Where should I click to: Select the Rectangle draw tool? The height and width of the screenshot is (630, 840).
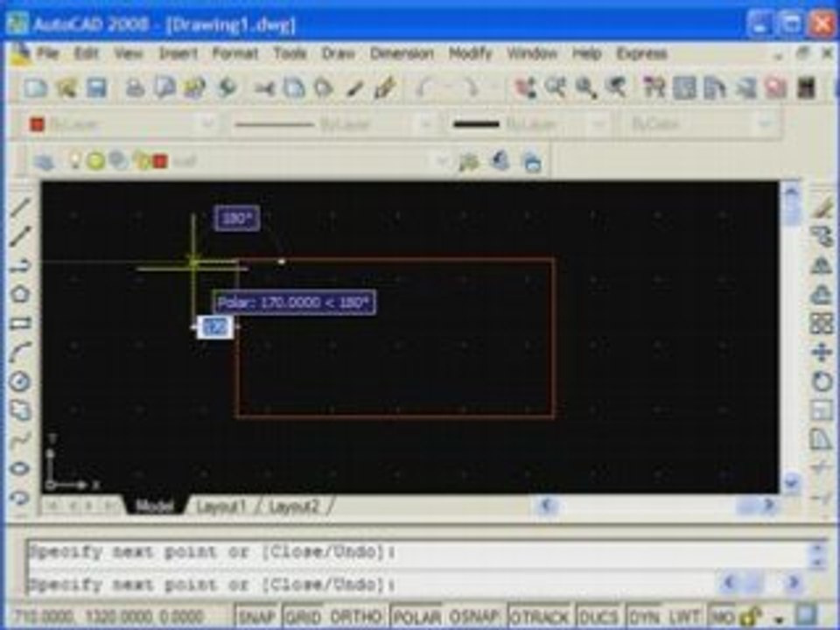20,323
